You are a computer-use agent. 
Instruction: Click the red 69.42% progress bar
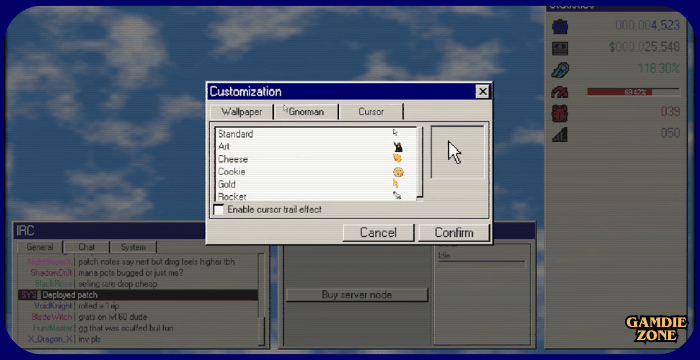pos(633,92)
